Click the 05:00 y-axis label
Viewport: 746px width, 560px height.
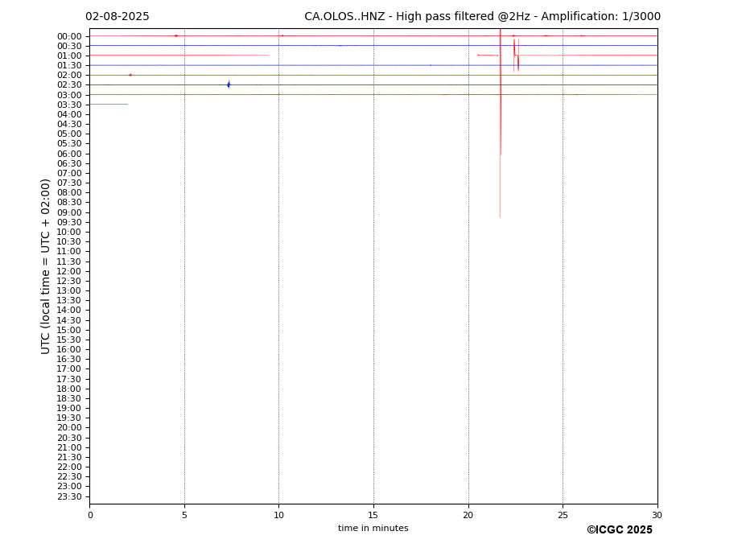pos(69,134)
